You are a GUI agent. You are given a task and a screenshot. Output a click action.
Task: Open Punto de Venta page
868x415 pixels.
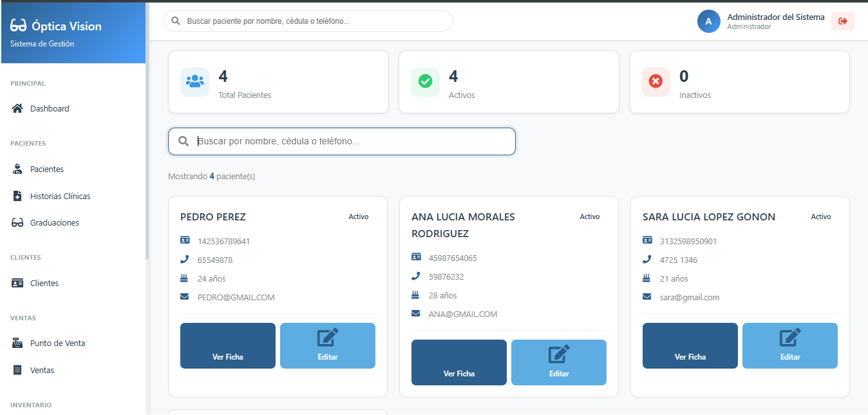click(x=57, y=343)
